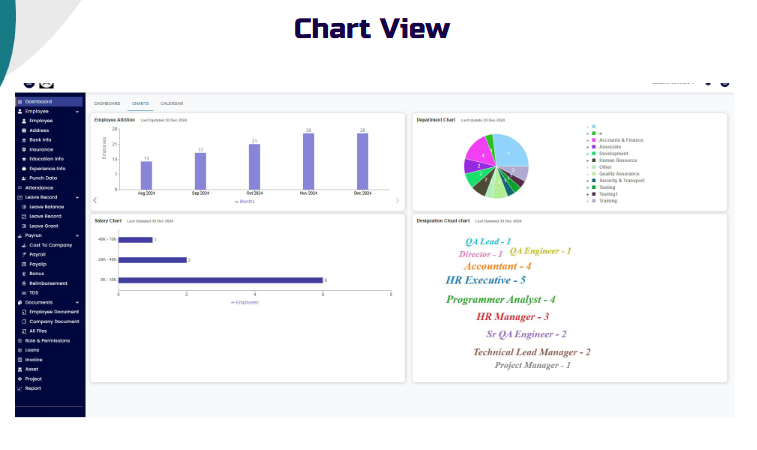The width and height of the screenshot is (757, 450).
Task: Open Loans from the sidebar
Action: (33, 350)
